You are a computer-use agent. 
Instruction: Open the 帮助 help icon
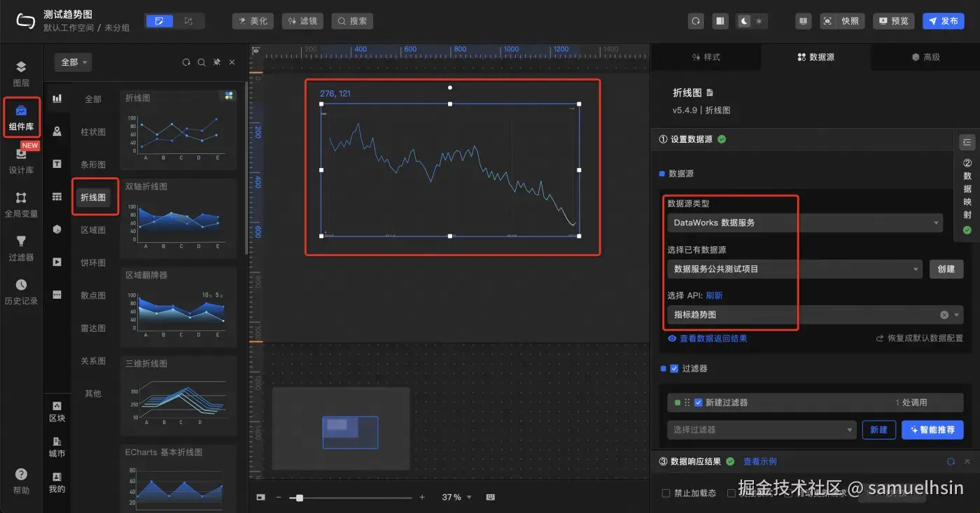(x=21, y=474)
